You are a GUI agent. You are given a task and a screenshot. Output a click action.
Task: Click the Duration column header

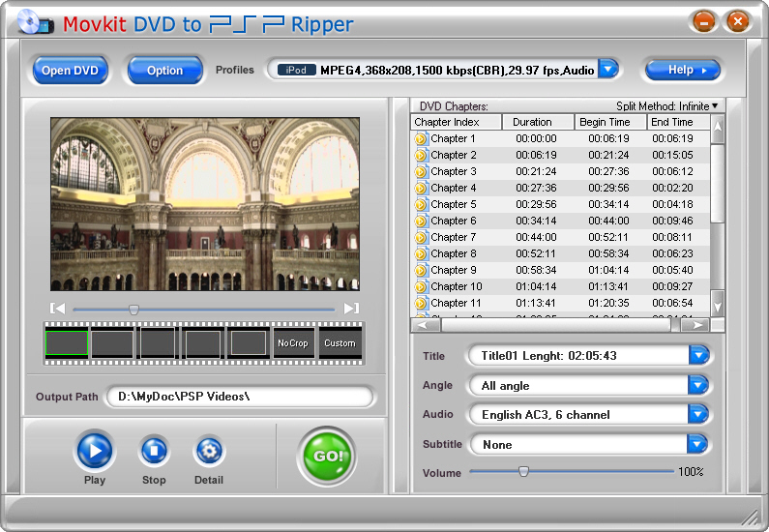tap(539, 122)
